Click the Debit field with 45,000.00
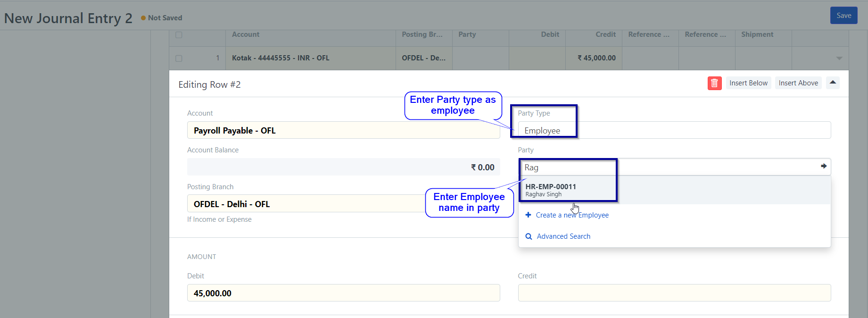This screenshot has width=868, height=318. 343,293
